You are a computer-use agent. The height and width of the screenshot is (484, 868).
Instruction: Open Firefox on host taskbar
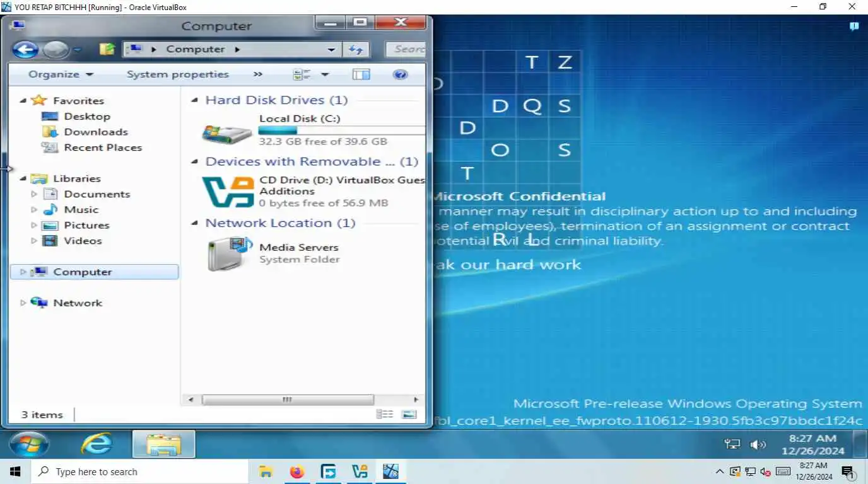tap(297, 471)
